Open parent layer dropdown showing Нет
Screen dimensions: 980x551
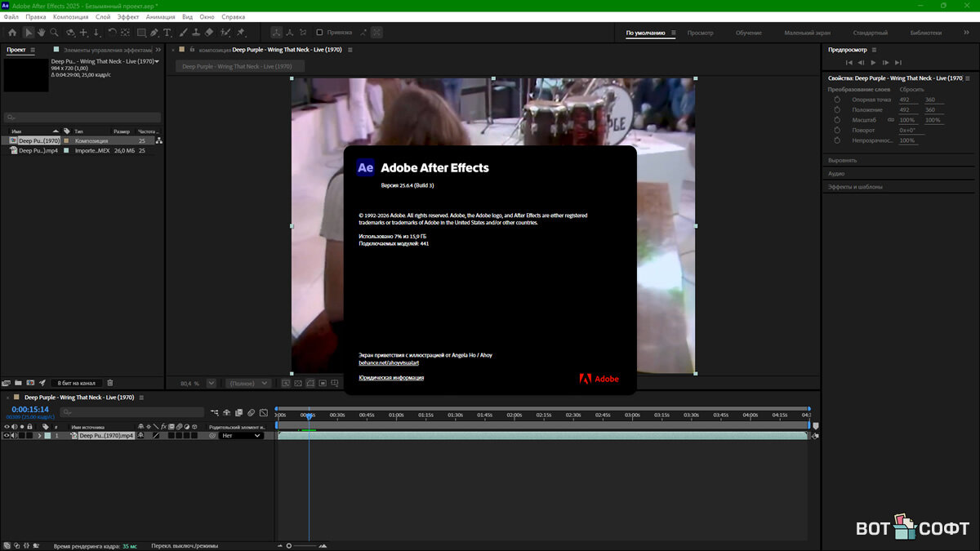242,436
